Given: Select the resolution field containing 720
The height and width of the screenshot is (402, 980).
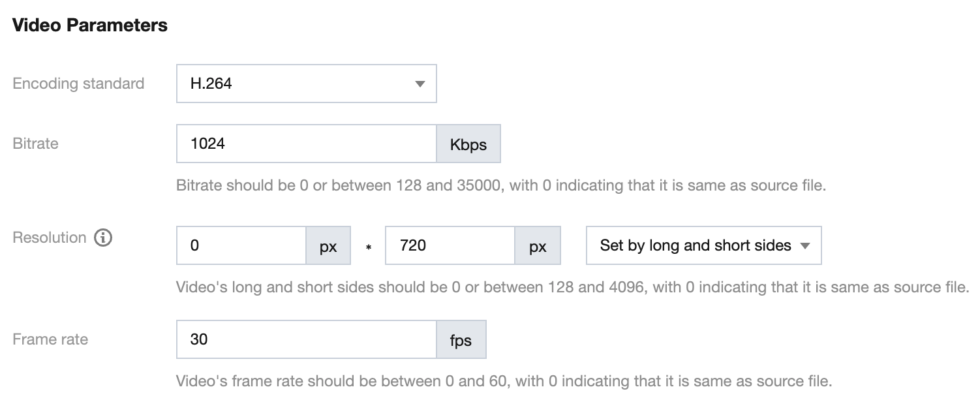Looking at the screenshot, I should click(x=450, y=245).
